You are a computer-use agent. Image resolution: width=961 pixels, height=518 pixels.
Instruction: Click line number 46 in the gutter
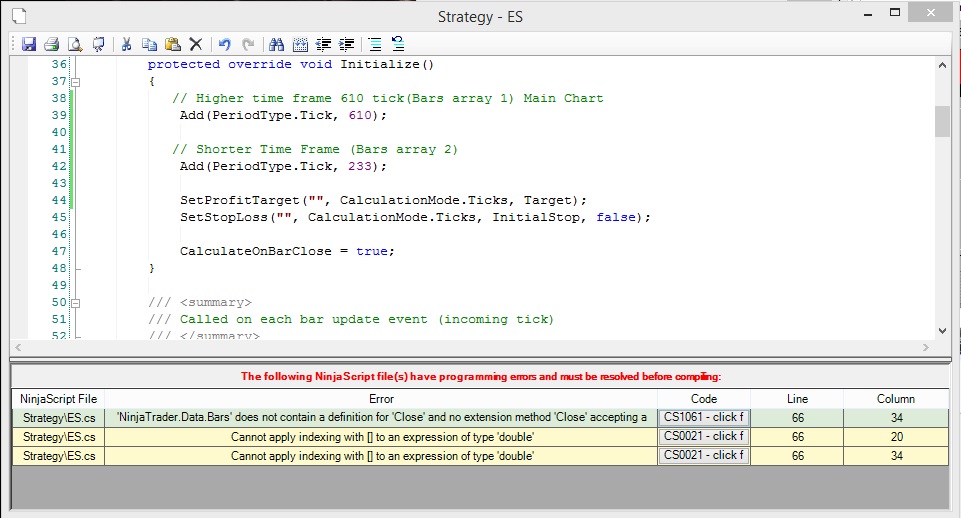point(59,234)
